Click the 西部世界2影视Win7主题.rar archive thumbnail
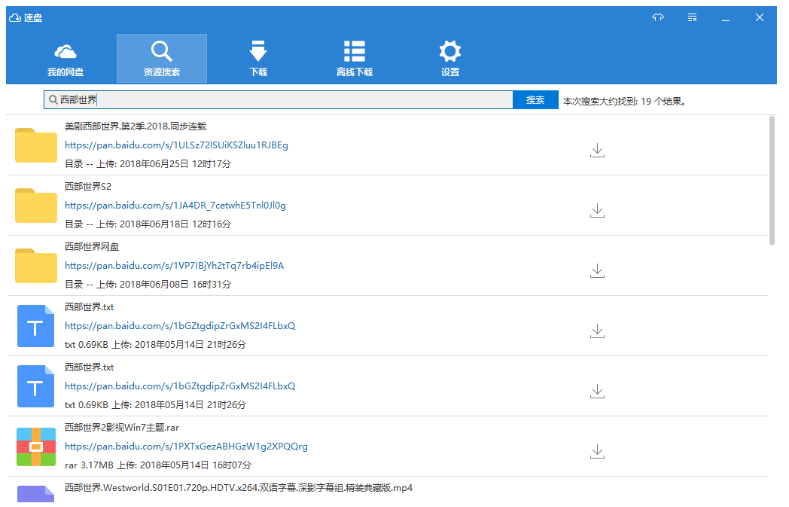 click(x=36, y=446)
